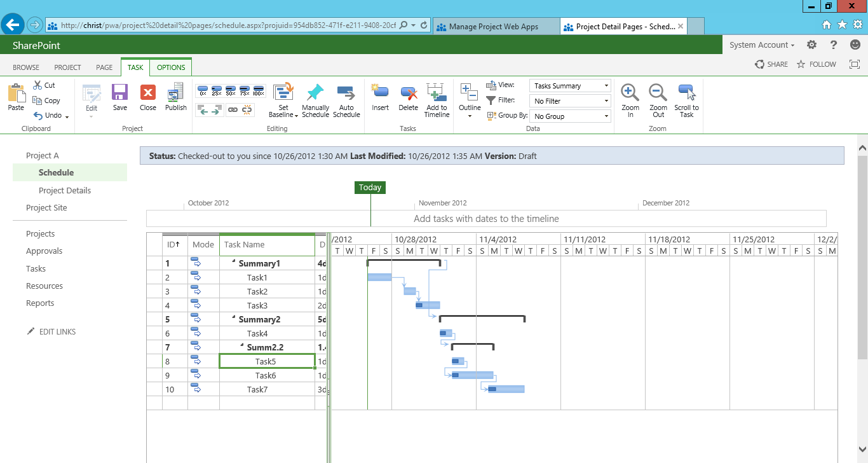Open the Project Site link
Image resolution: width=868 pixels, height=463 pixels.
46,208
